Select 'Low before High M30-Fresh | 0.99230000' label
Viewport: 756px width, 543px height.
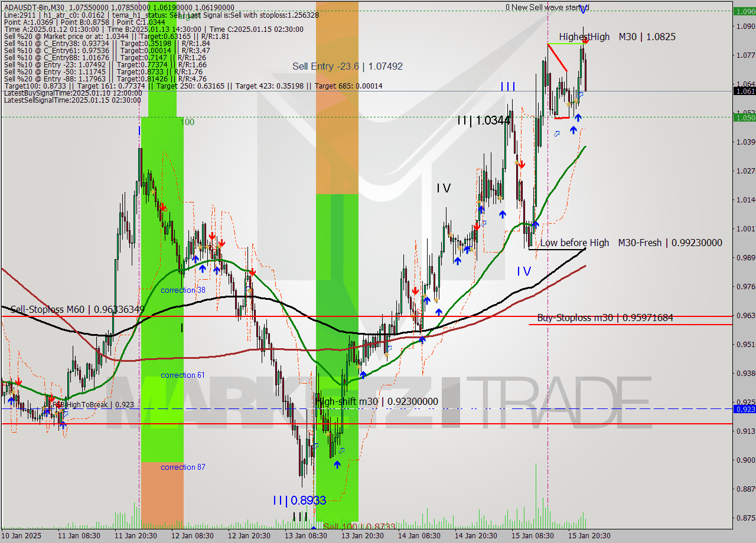click(x=631, y=243)
